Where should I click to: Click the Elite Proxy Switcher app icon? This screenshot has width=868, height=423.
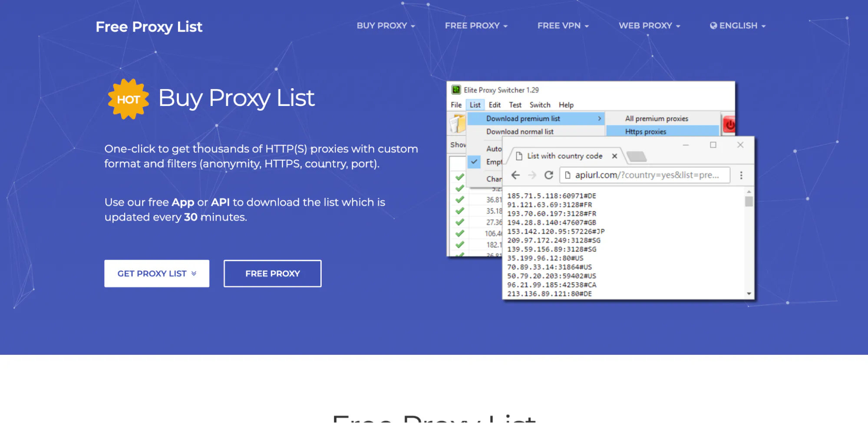(x=456, y=90)
